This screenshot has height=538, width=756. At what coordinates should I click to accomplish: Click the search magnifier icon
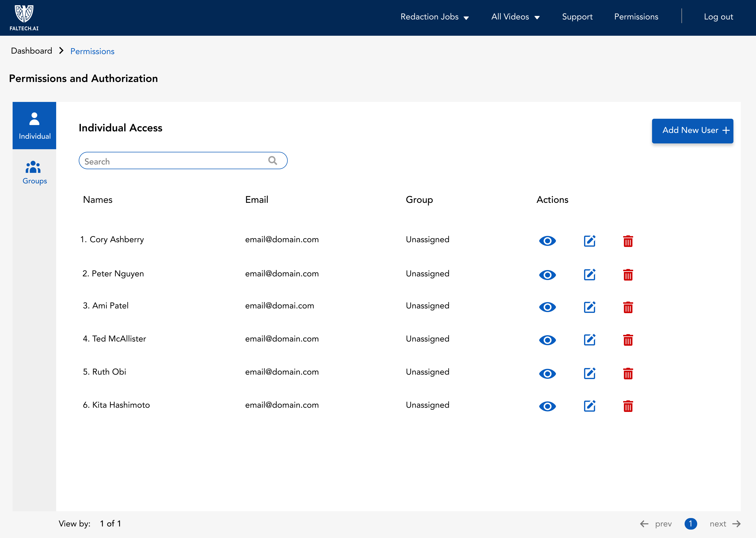[272, 161]
